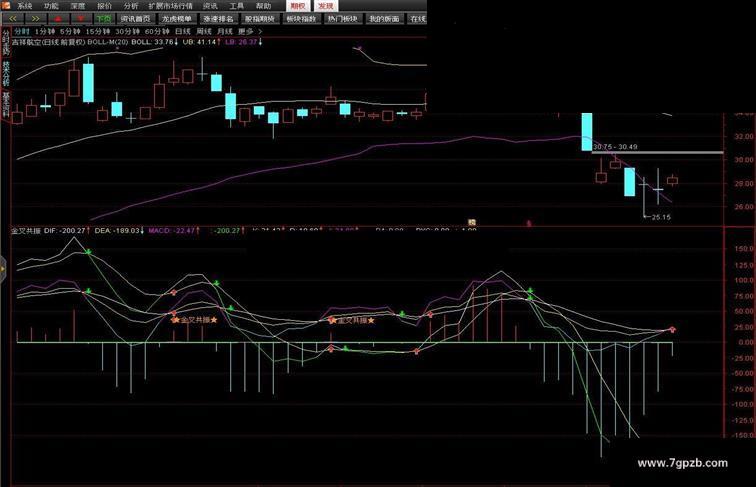
Task: Click the right 金叉共振 star marker
Action: [351, 320]
